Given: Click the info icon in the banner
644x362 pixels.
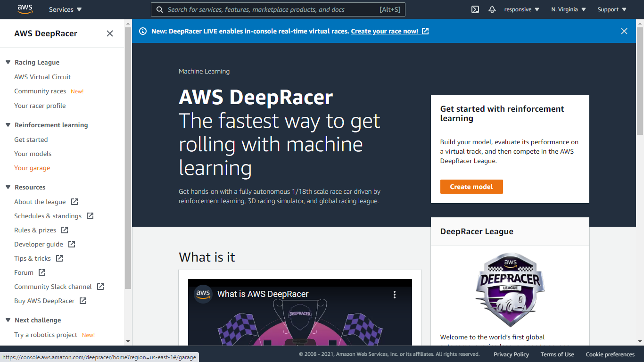Looking at the screenshot, I should [143, 31].
